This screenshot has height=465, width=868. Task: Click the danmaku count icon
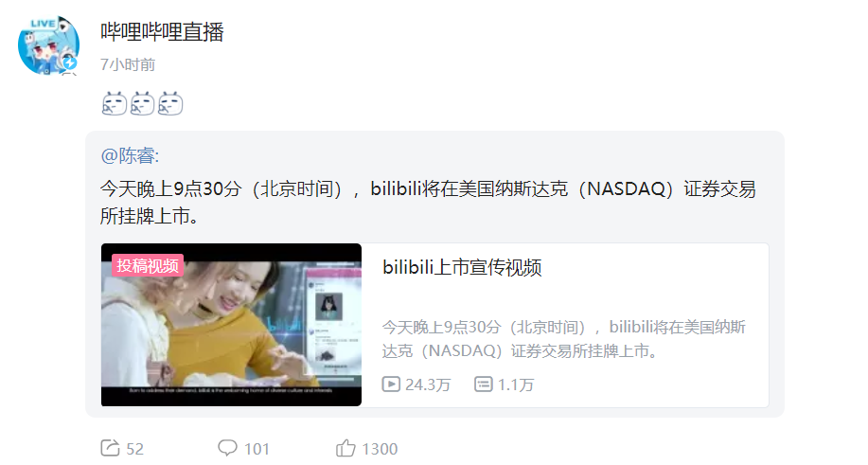pos(484,385)
